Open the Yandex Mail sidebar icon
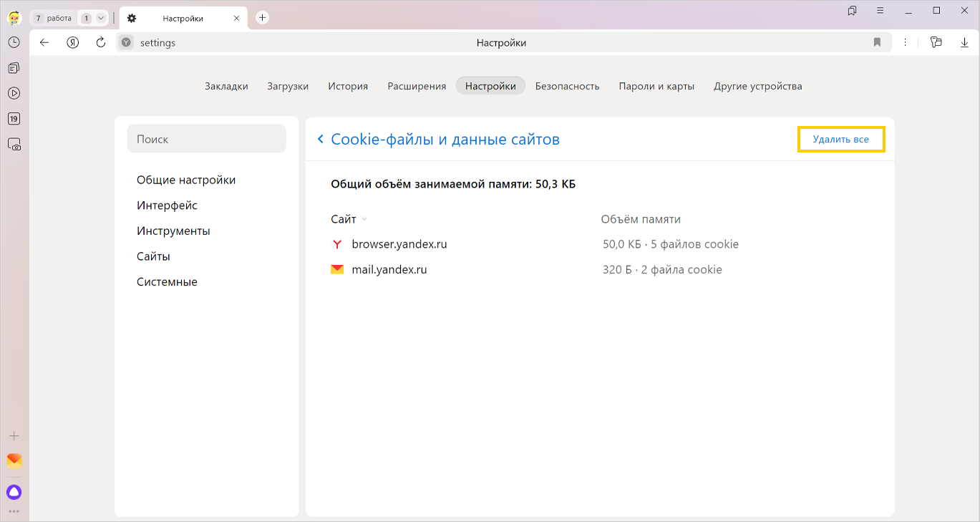980x522 pixels. click(14, 460)
